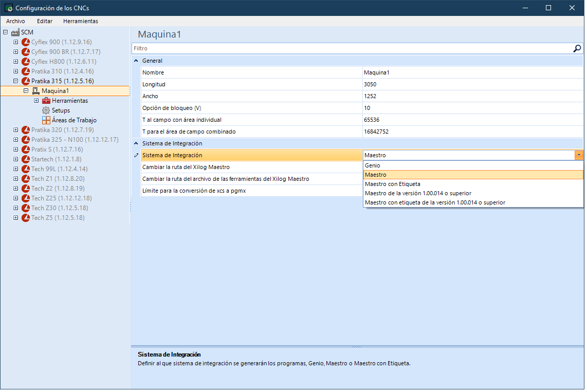Click the Cyflex H800 red logo icon
Screen dimensions: 587x392
(x=26, y=62)
